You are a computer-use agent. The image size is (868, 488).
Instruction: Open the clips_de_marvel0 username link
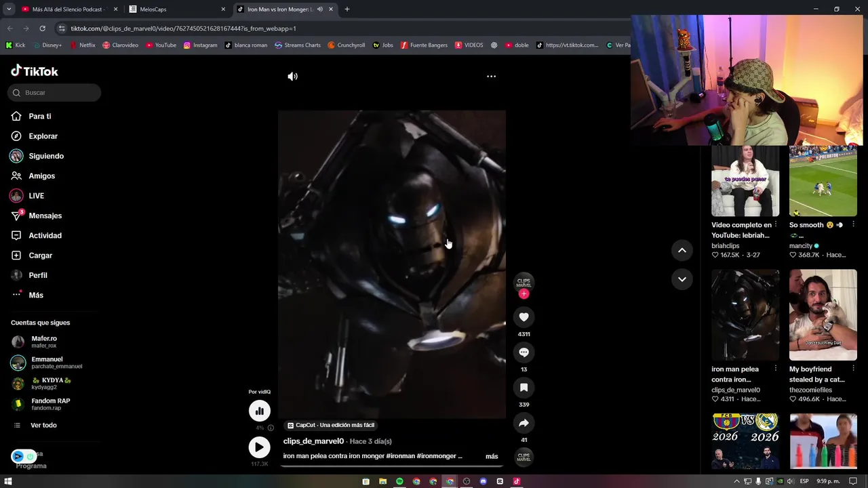(x=313, y=441)
